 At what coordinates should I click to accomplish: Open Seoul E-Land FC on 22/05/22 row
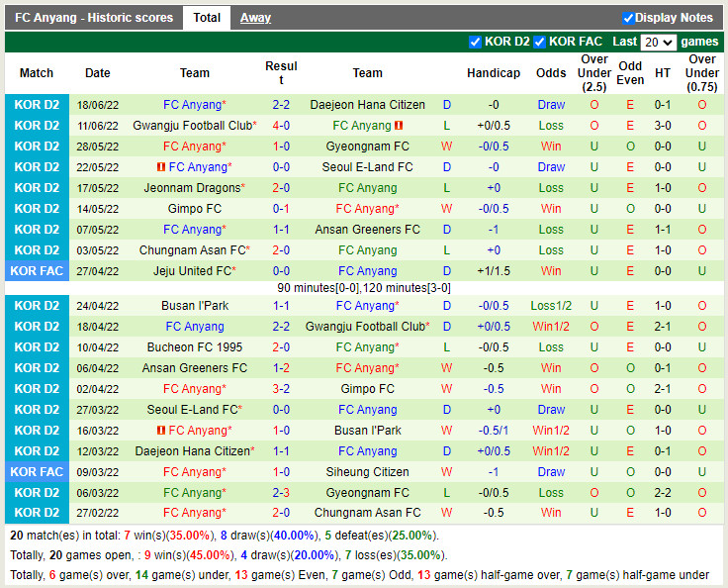pyautogui.click(x=367, y=167)
